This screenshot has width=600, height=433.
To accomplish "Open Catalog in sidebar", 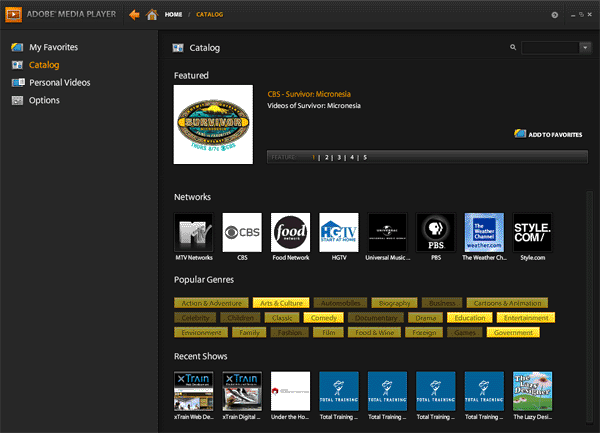I will click(44, 65).
